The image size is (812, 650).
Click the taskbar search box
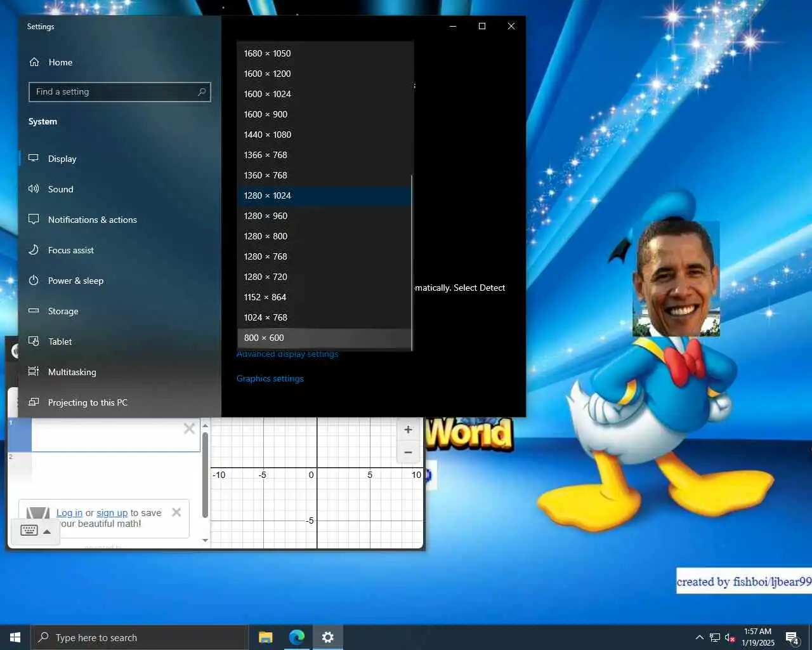(x=140, y=637)
